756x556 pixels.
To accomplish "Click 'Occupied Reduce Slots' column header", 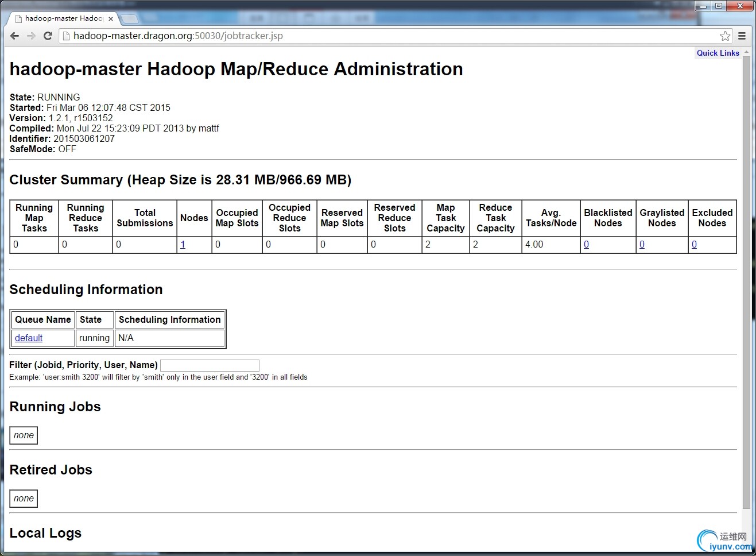I will 289,218.
